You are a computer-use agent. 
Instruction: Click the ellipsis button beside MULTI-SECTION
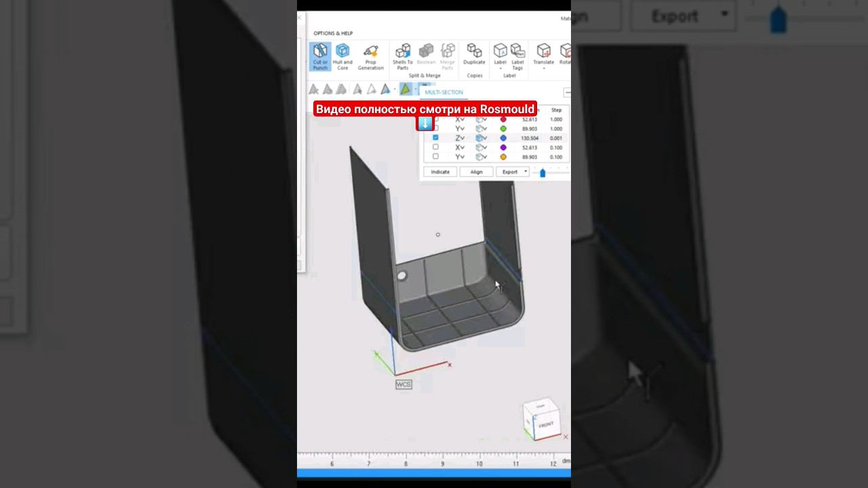coord(567,93)
